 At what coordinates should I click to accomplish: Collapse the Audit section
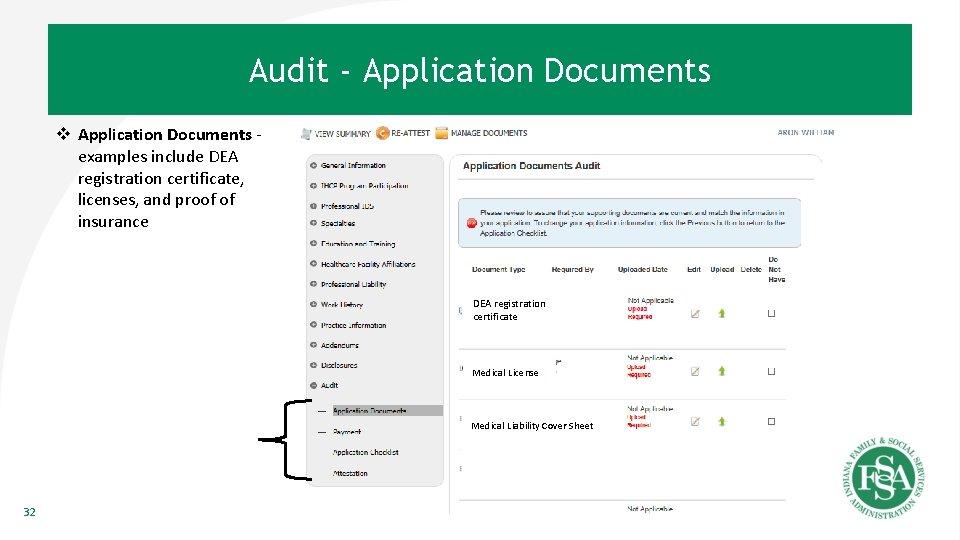click(x=313, y=385)
